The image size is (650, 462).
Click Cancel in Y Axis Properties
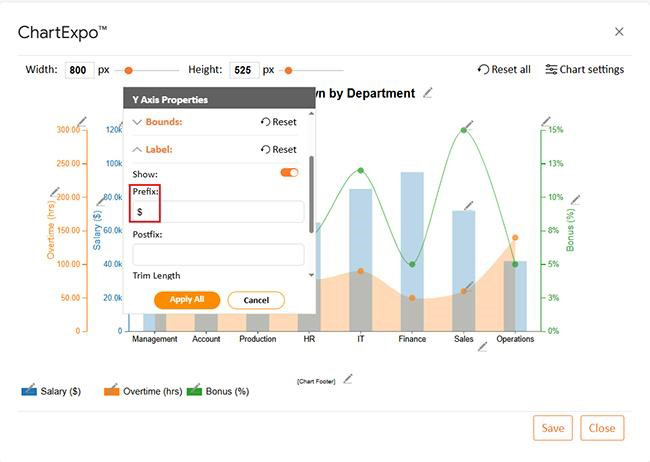click(256, 300)
